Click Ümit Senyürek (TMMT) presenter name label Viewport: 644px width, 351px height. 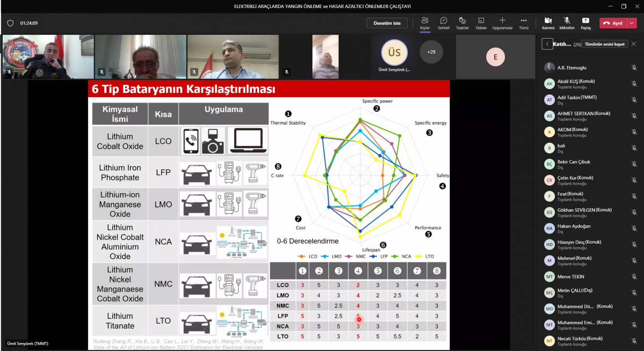28,343
